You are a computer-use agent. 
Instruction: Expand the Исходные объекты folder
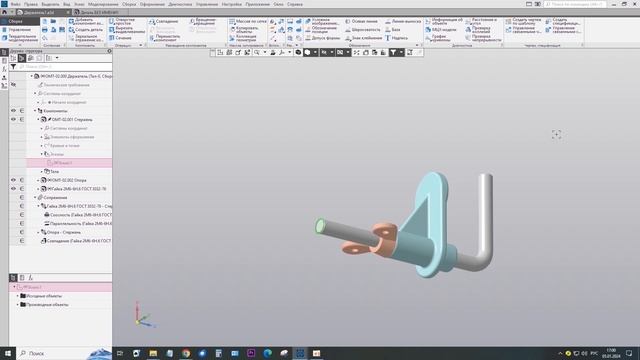[x=18, y=296]
